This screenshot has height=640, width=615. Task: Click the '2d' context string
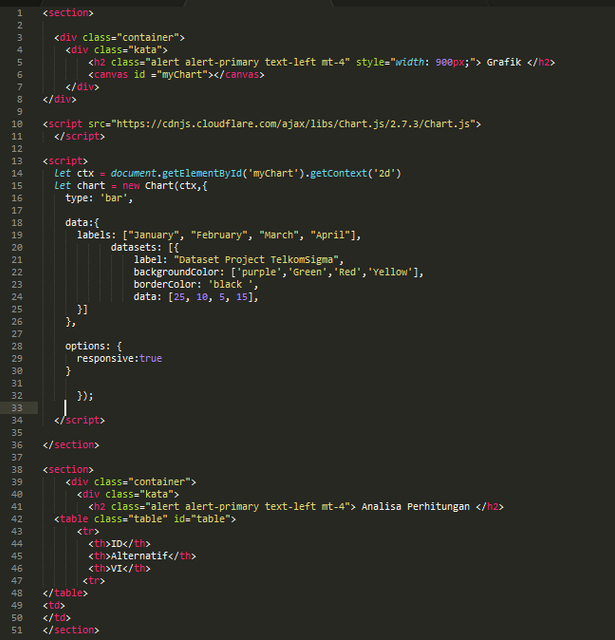[x=384, y=173]
